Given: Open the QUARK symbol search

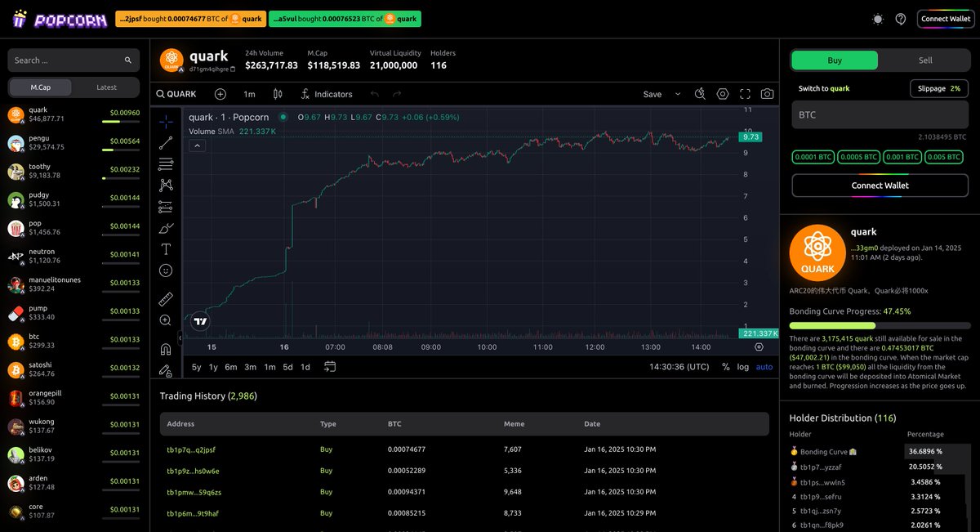Looking at the screenshot, I should click(x=176, y=94).
